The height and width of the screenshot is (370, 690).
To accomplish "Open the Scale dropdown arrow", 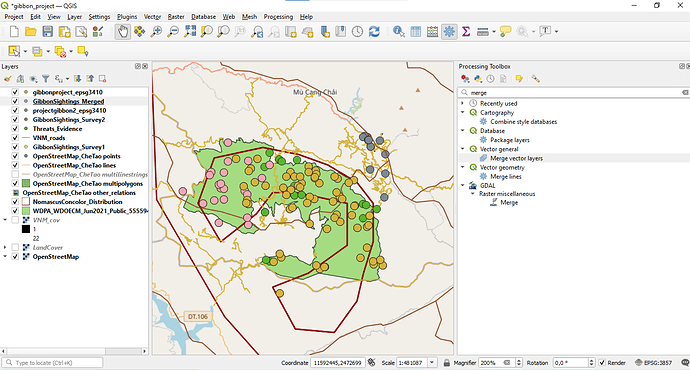I will pos(432,363).
